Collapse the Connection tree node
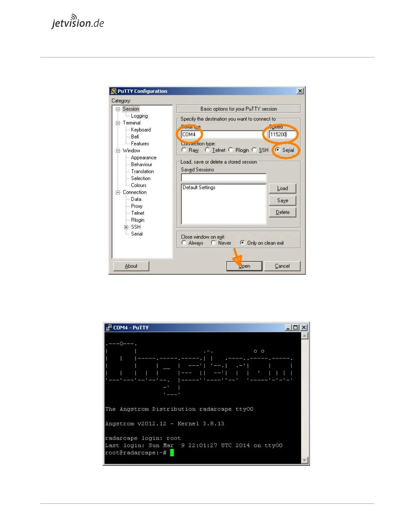The image size is (411, 532). pyautogui.click(x=118, y=192)
